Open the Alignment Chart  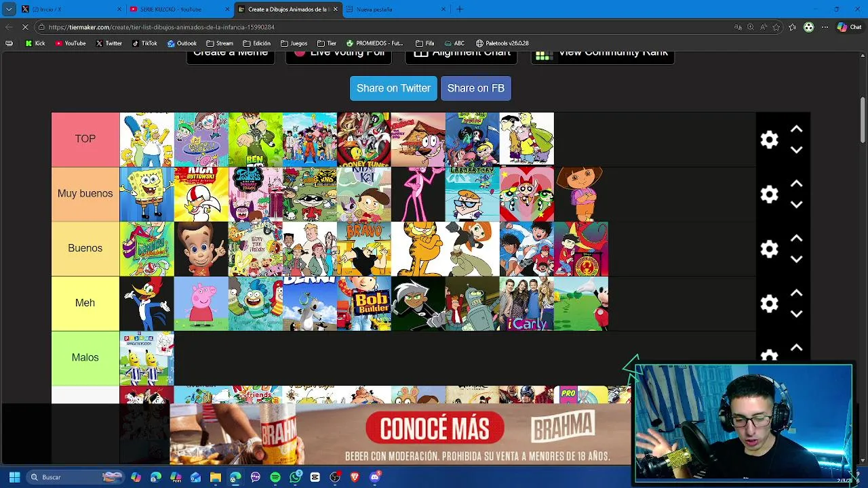pyautogui.click(x=461, y=54)
